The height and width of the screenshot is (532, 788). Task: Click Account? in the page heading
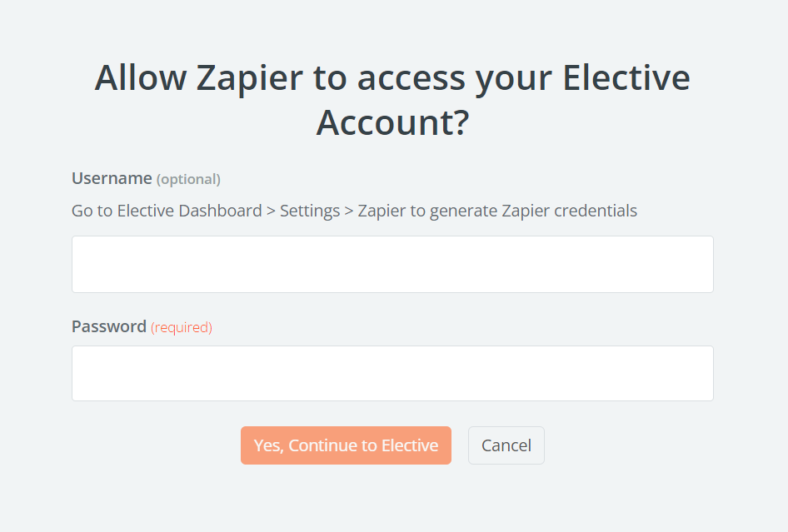(392, 122)
